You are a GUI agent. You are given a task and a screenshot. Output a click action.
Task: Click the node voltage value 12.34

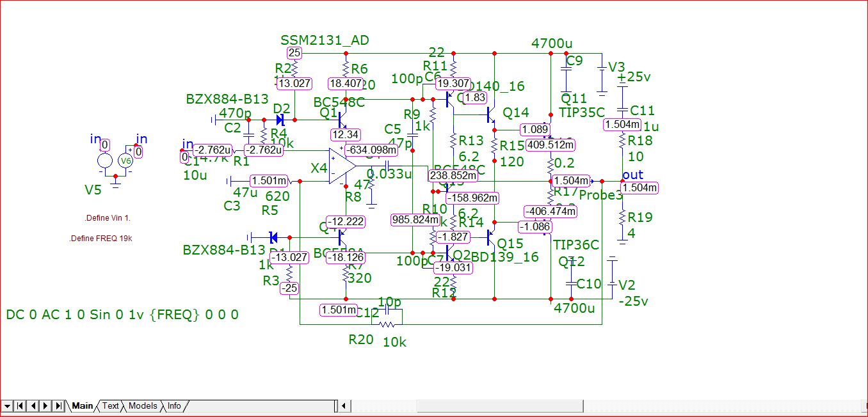coord(345,134)
